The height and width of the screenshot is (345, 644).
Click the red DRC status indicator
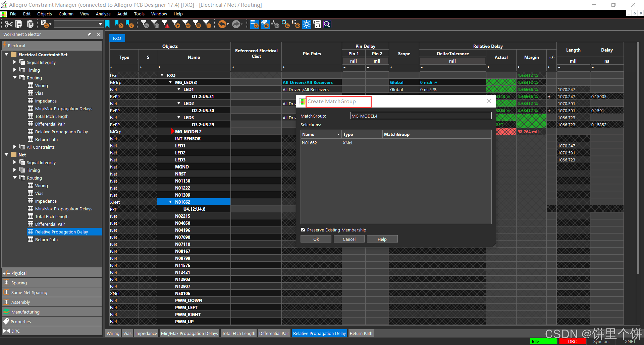click(x=572, y=341)
